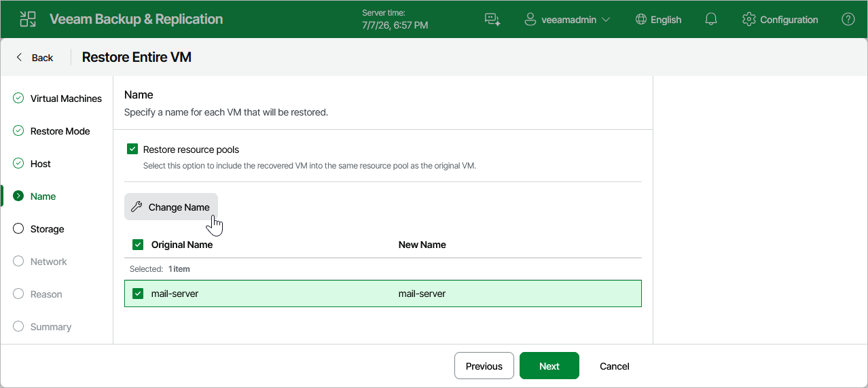Click the Cancel button
Image resolution: width=868 pixels, height=388 pixels.
[x=615, y=366]
